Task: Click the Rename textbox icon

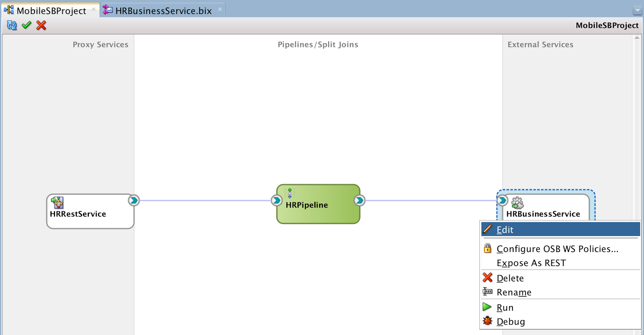Action: click(487, 291)
